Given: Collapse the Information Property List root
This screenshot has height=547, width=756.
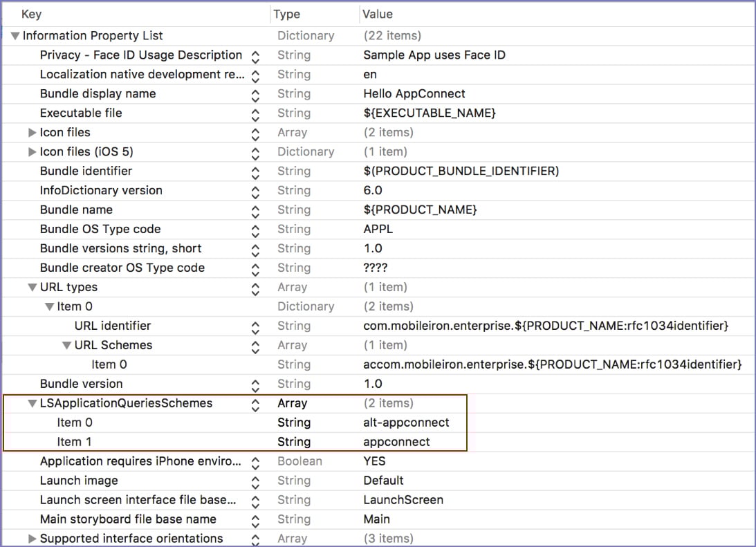Looking at the screenshot, I should click(15, 36).
